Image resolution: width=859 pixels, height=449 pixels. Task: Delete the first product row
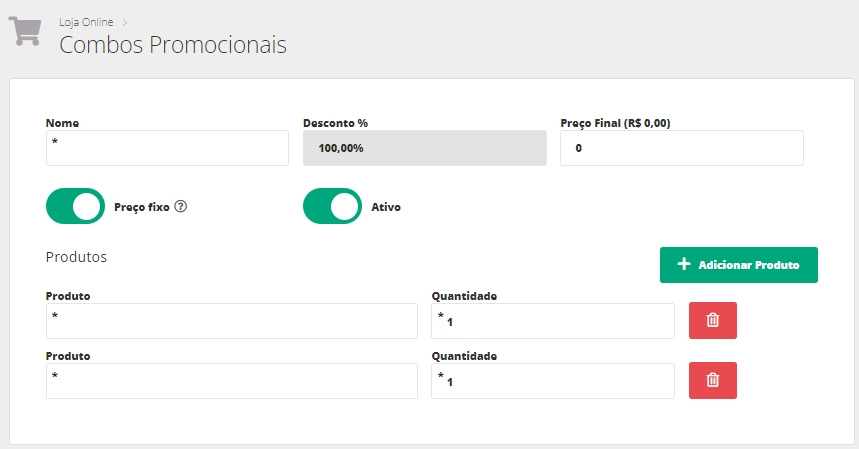coord(713,320)
